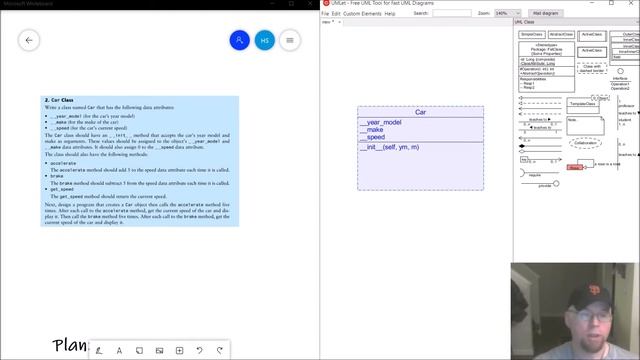Focus the UMLet Search field

click(452, 13)
